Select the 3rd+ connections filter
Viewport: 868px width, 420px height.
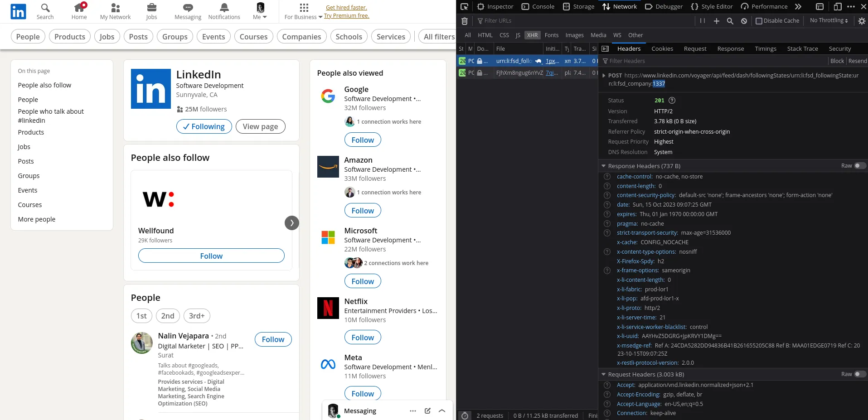click(x=197, y=316)
